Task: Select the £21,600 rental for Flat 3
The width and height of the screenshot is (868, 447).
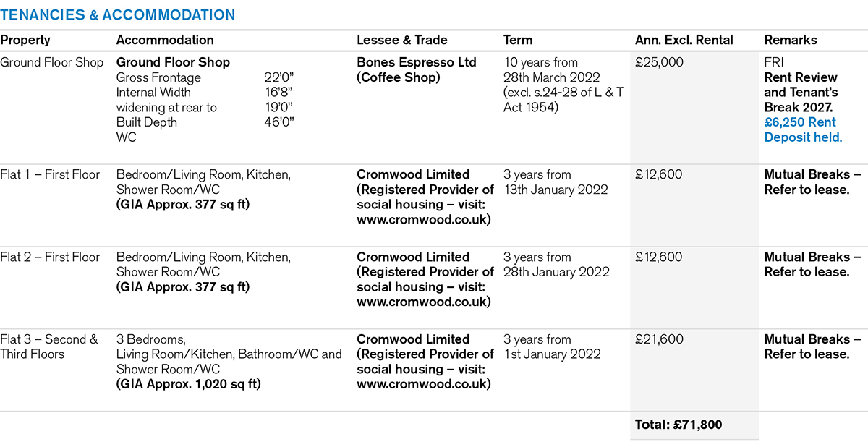Action: click(659, 340)
